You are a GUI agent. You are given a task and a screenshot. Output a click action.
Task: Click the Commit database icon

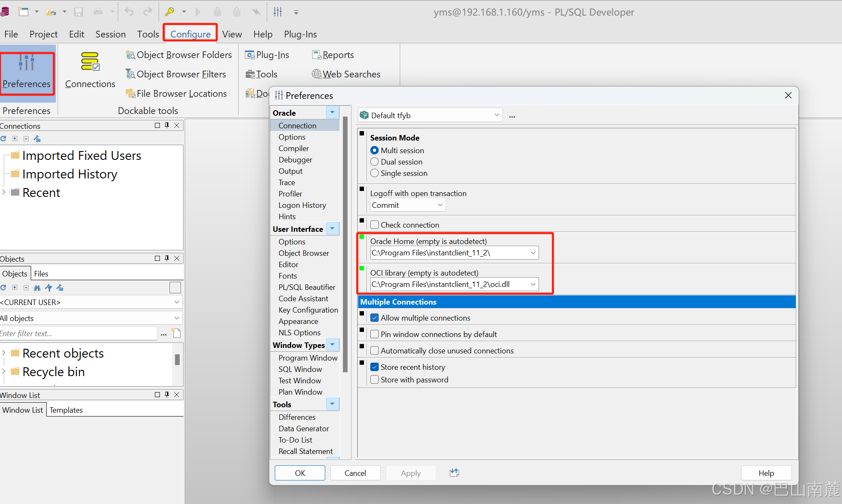pos(217,12)
